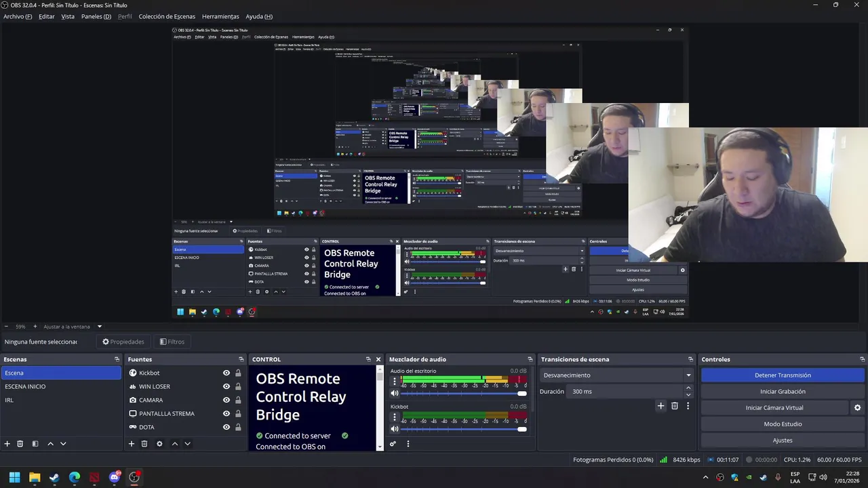868x488 pixels.
Task: Zoom out the preview with the minus icon
Action: (x=6, y=327)
